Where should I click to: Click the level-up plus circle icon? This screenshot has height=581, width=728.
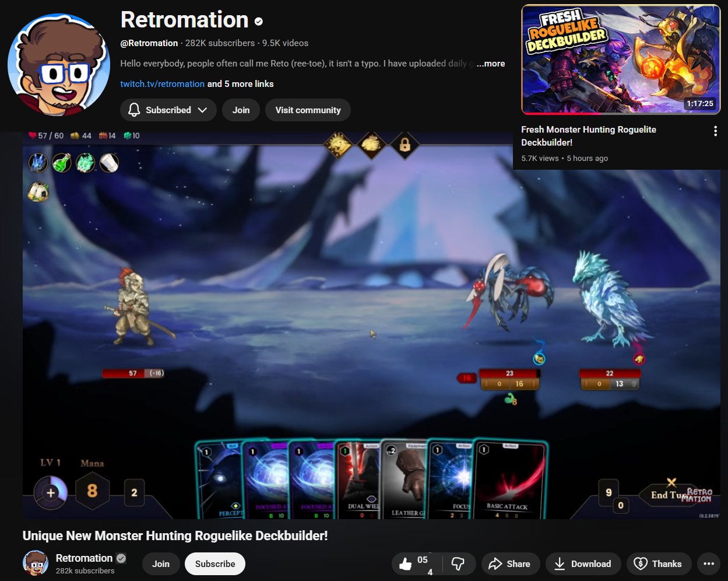[x=51, y=494]
